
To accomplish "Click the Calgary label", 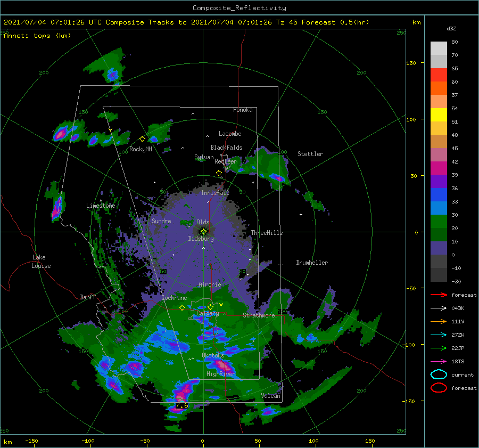I will pos(208,313).
